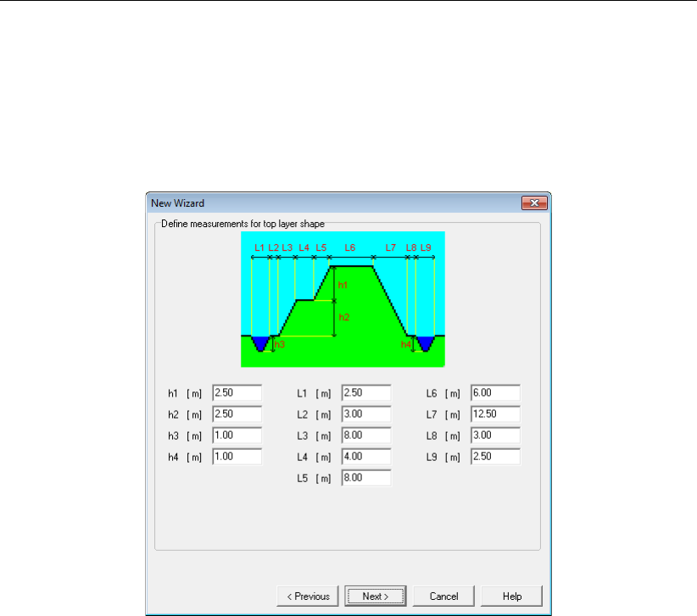
Task: Click the 'Define measurements for top layer shape' caption
Action: [243, 224]
